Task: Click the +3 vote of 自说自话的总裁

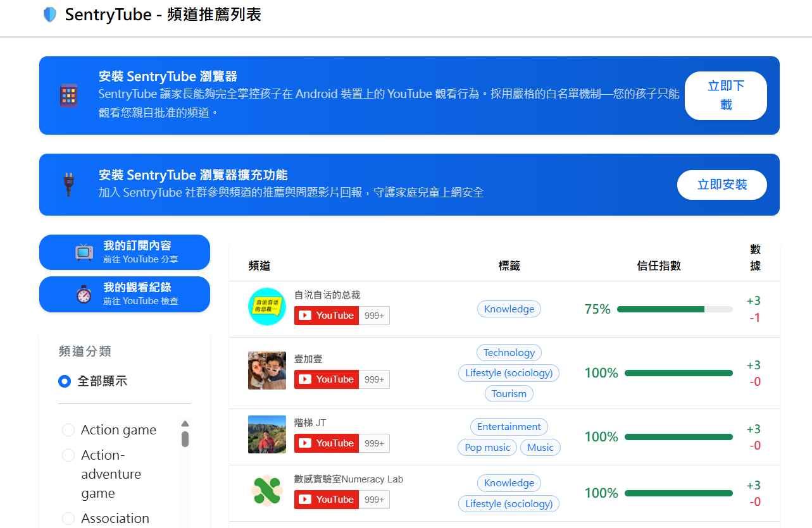Action: pyautogui.click(x=754, y=301)
